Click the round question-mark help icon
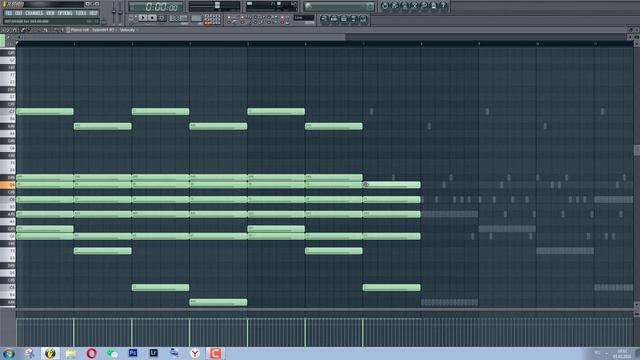Viewport: 640px width, 360px height. [444, 6]
